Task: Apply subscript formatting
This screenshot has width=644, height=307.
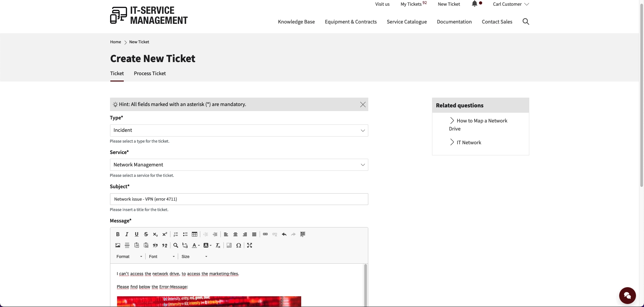Action: (x=155, y=234)
